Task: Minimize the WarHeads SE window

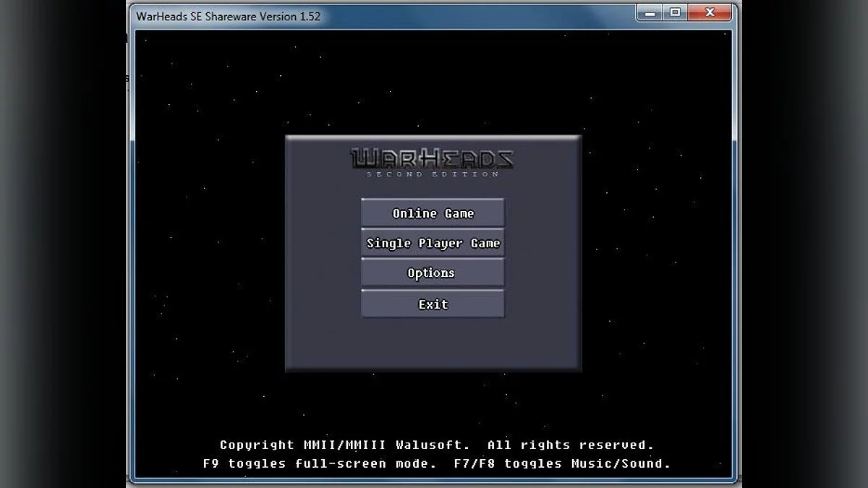Action: tap(650, 12)
